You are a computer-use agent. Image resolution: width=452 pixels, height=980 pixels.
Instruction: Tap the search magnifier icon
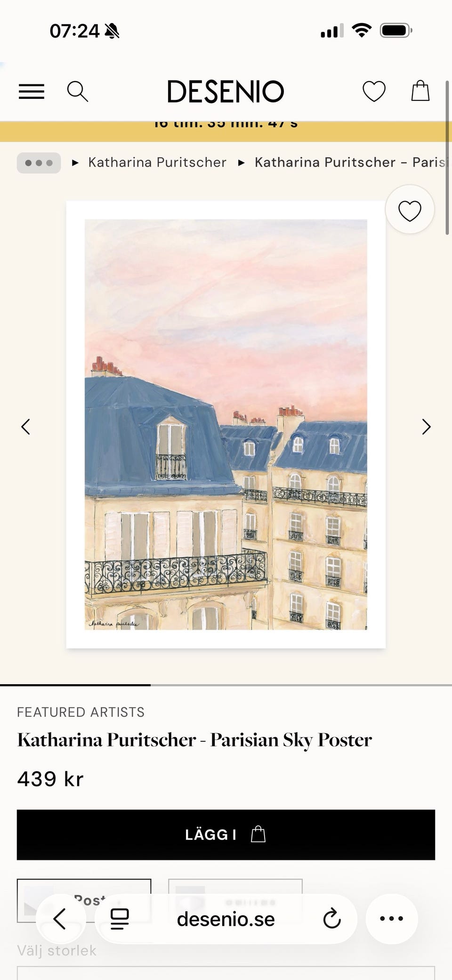click(x=78, y=91)
